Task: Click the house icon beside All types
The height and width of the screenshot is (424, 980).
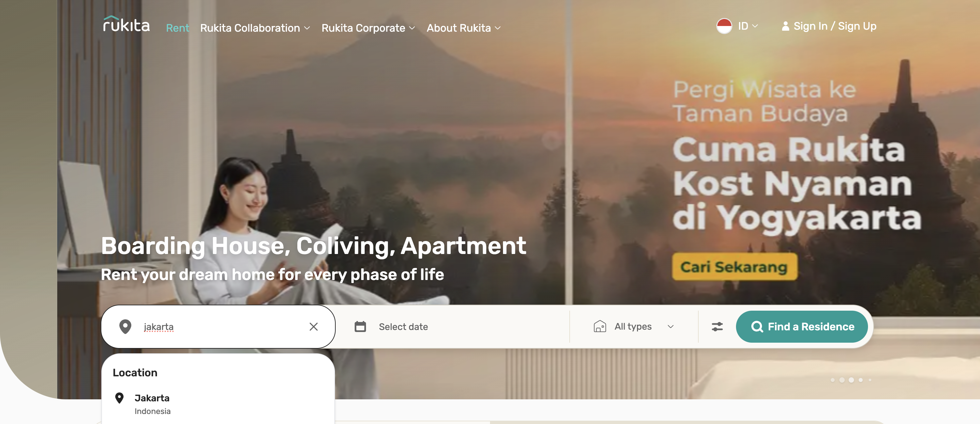Action: pos(600,326)
